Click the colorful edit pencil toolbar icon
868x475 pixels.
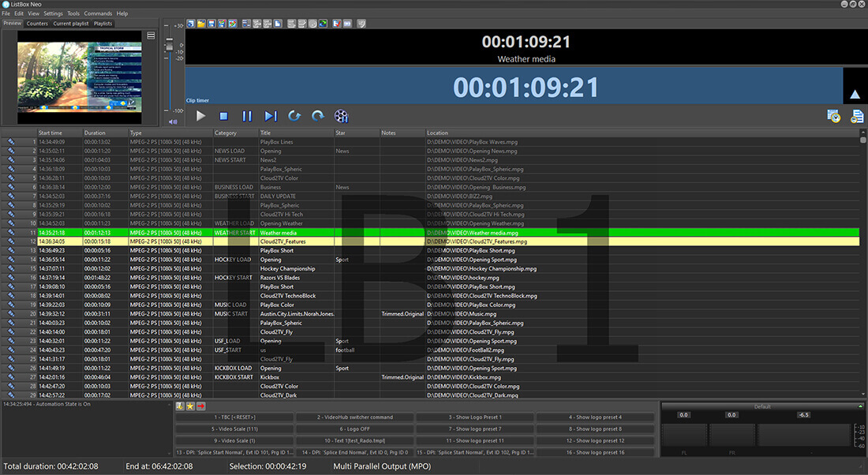[233, 24]
